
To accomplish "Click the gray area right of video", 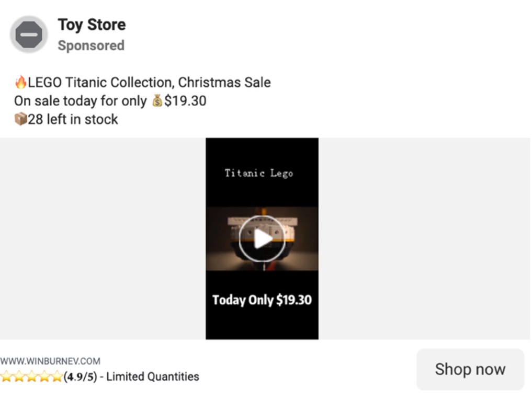I will point(424,238).
